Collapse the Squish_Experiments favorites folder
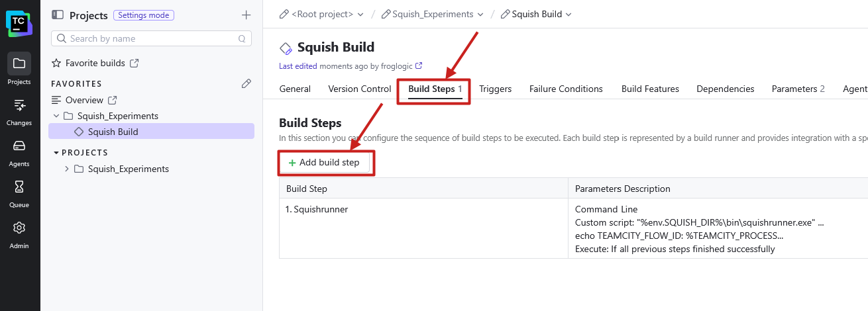This screenshot has width=868, height=311. tap(56, 116)
